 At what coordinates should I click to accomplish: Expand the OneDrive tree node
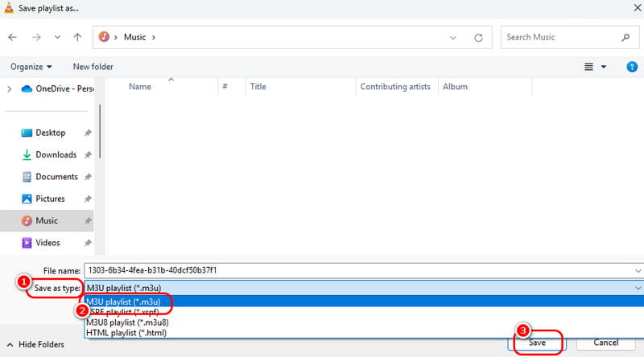pos(9,88)
